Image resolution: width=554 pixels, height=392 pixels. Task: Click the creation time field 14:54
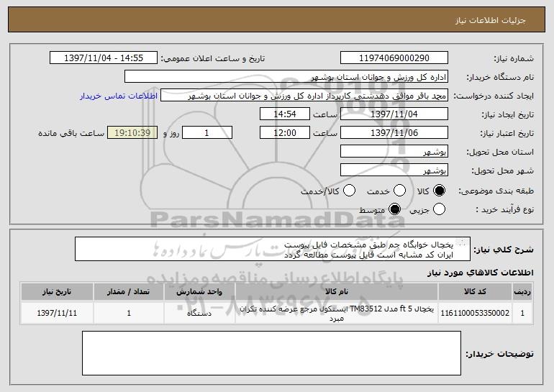coord(285,114)
